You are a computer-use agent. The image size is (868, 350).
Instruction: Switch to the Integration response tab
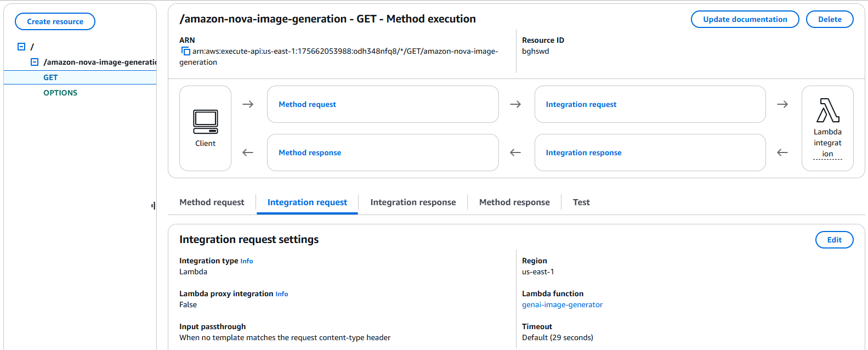click(413, 202)
